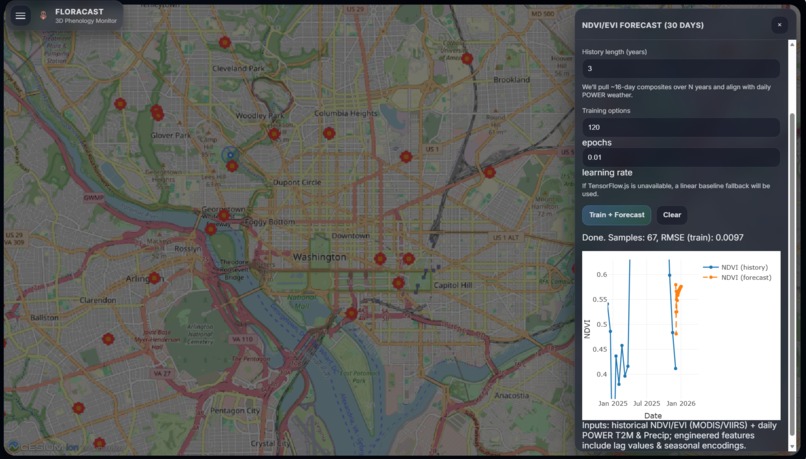Viewport: 806px width, 459px height.
Task: Click the flower marker west of Pentagon City
Action: 78,408
